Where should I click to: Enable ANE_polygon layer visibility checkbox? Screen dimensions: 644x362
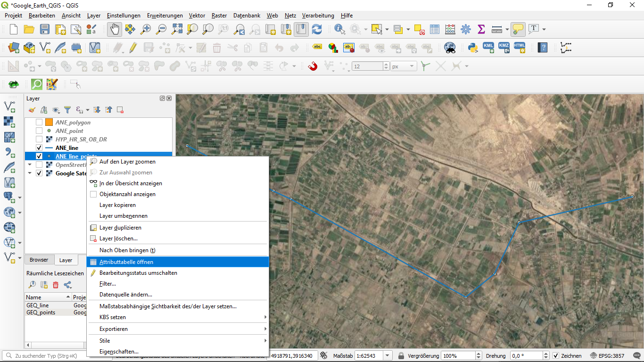[x=39, y=122]
